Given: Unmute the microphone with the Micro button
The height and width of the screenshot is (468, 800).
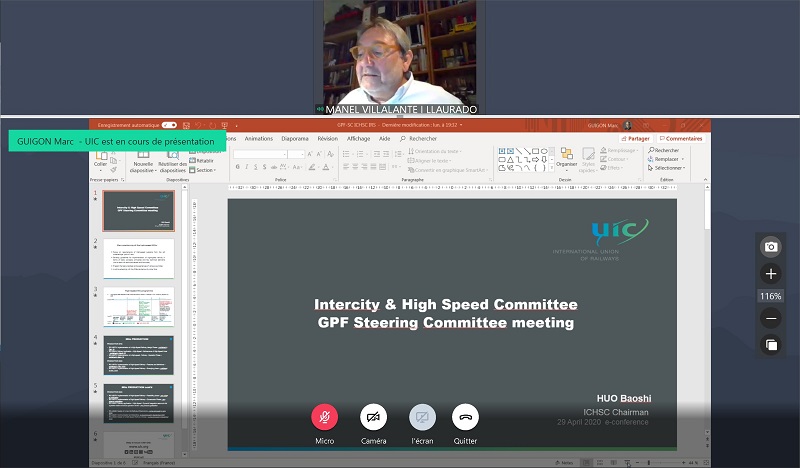Looking at the screenshot, I should point(324,417).
